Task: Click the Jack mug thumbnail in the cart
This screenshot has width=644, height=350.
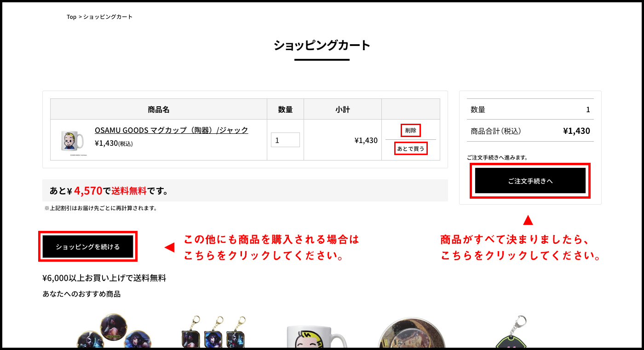Action: 73,141
